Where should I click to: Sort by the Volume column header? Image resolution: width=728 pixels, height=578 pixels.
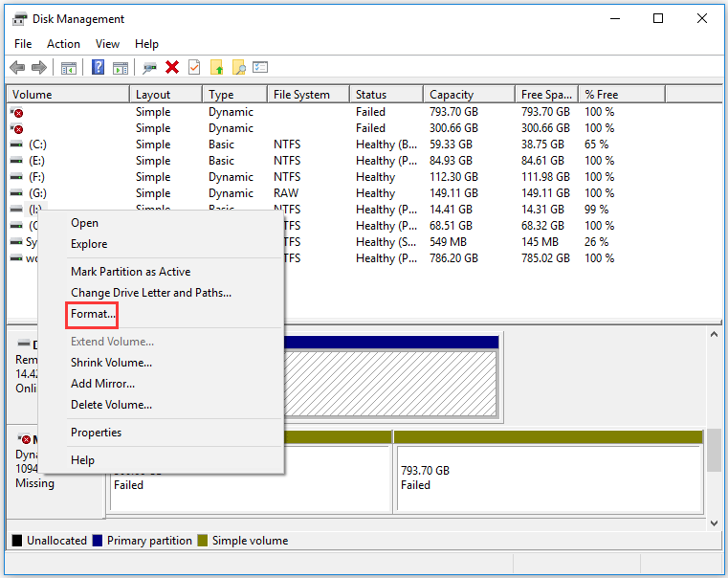68,94
